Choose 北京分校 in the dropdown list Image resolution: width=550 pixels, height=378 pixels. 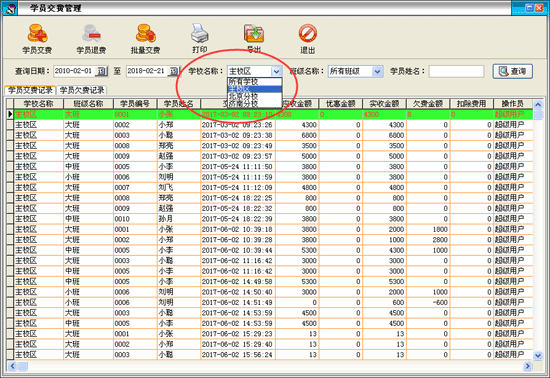pyautogui.click(x=255, y=96)
